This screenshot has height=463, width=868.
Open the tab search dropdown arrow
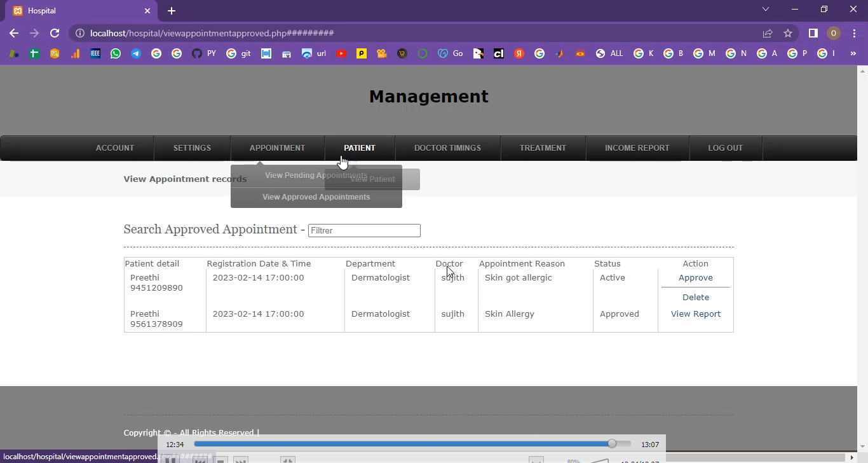pos(766,10)
